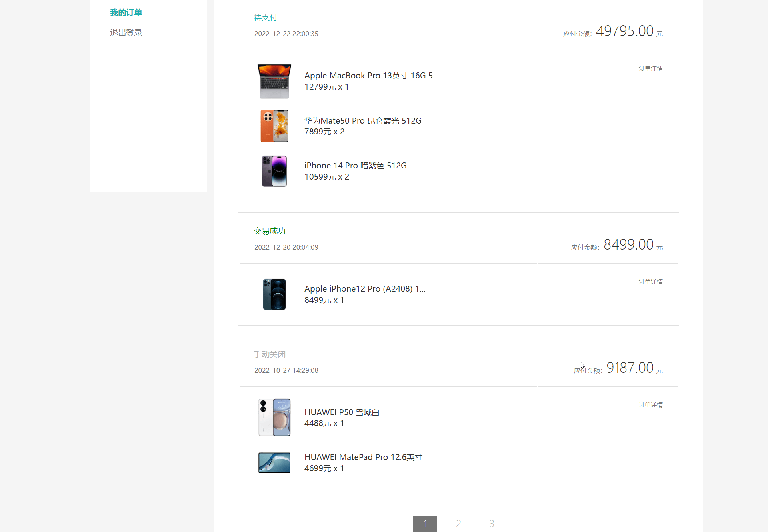Click the Huawei Mate50 Pro product image
768x532 pixels.
pyautogui.click(x=274, y=126)
